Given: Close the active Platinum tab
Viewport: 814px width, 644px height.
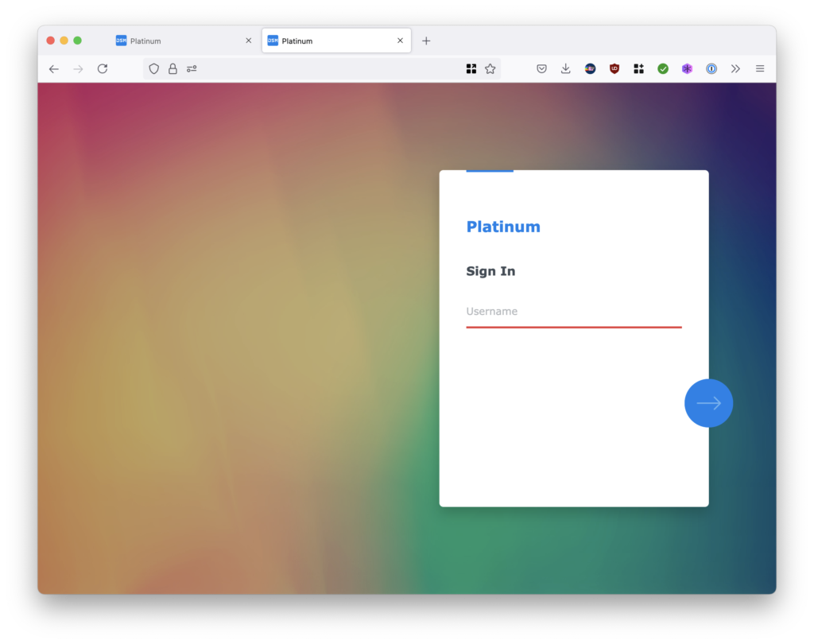Looking at the screenshot, I should (401, 41).
